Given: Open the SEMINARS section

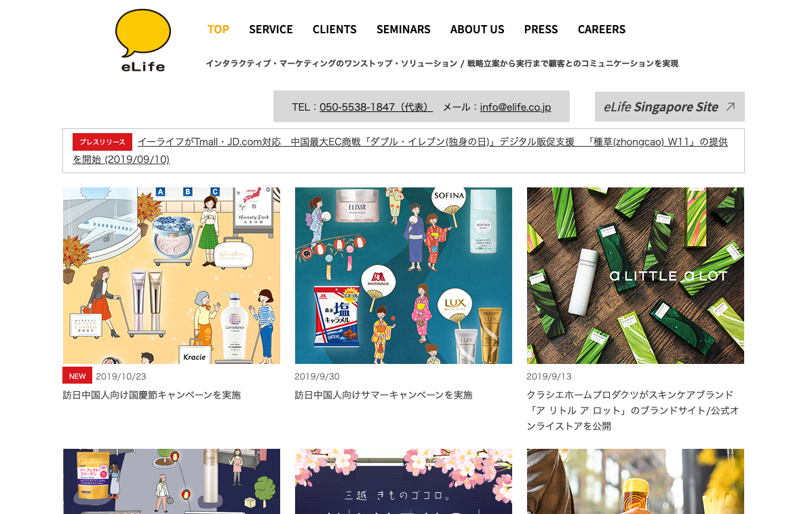Looking at the screenshot, I should click(404, 29).
